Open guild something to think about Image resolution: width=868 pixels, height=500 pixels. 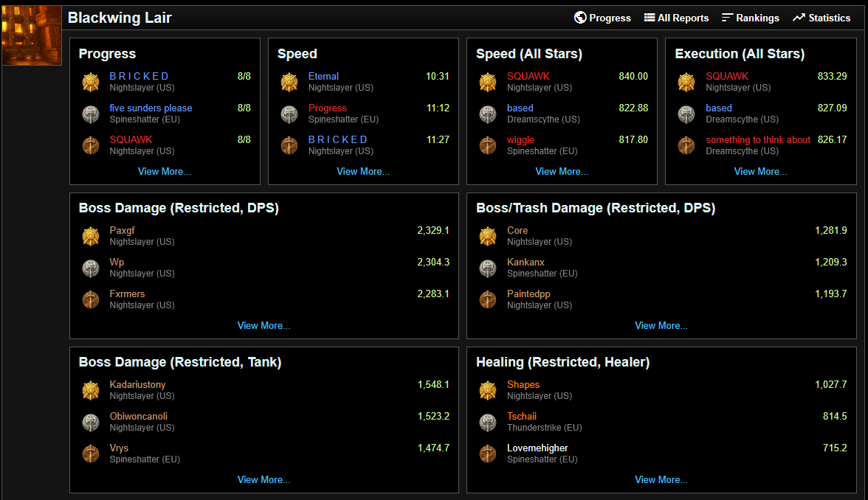click(x=758, y=140)
